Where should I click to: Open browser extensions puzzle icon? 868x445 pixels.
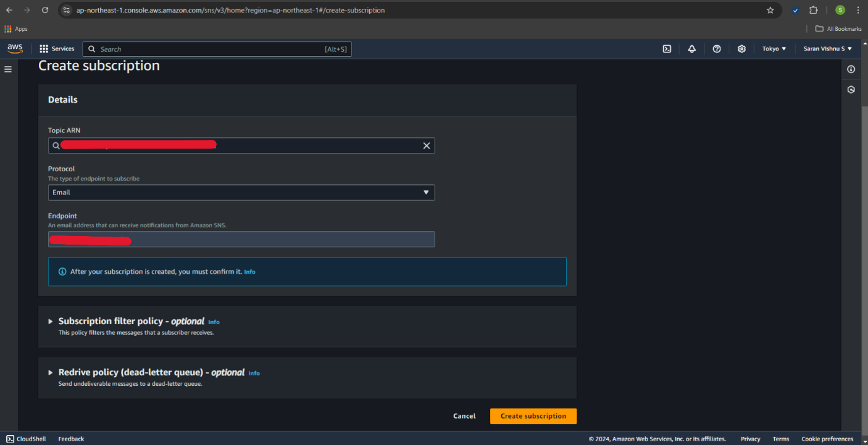(x=813, y=10)
